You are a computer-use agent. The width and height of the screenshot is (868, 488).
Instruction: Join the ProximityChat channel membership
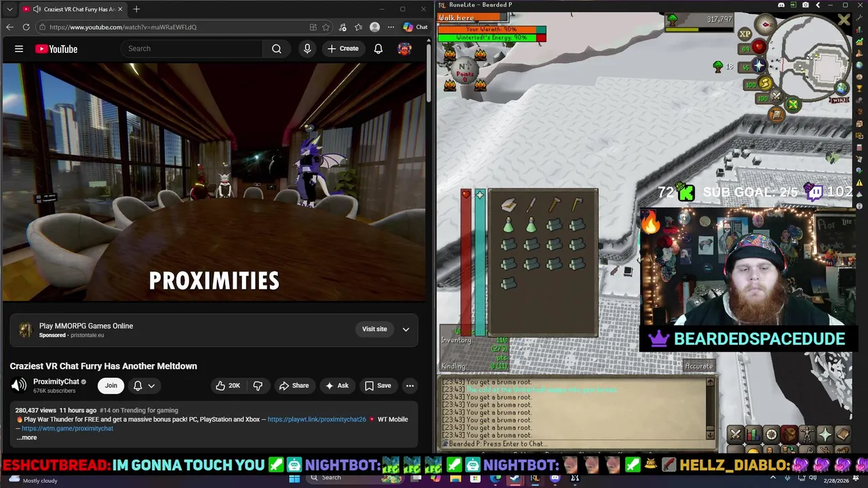click(x=111, y=386)
